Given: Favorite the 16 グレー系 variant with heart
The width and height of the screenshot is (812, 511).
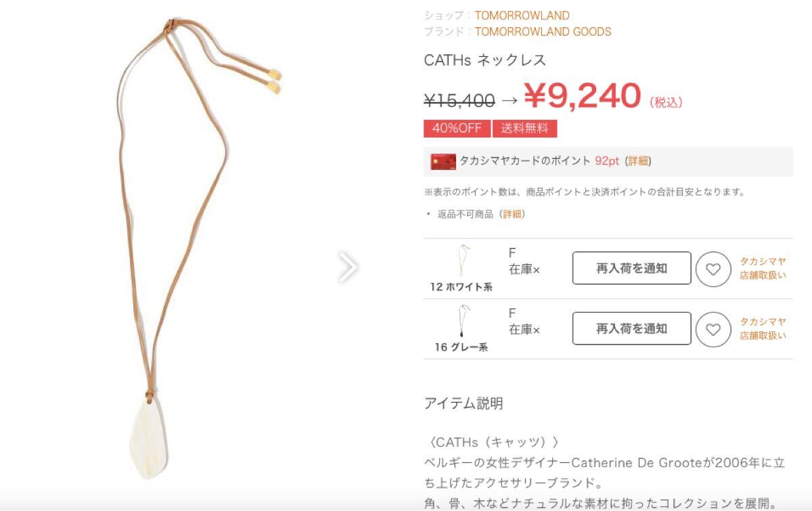Looking at the screenshot, I should click(x=713, y=330).
